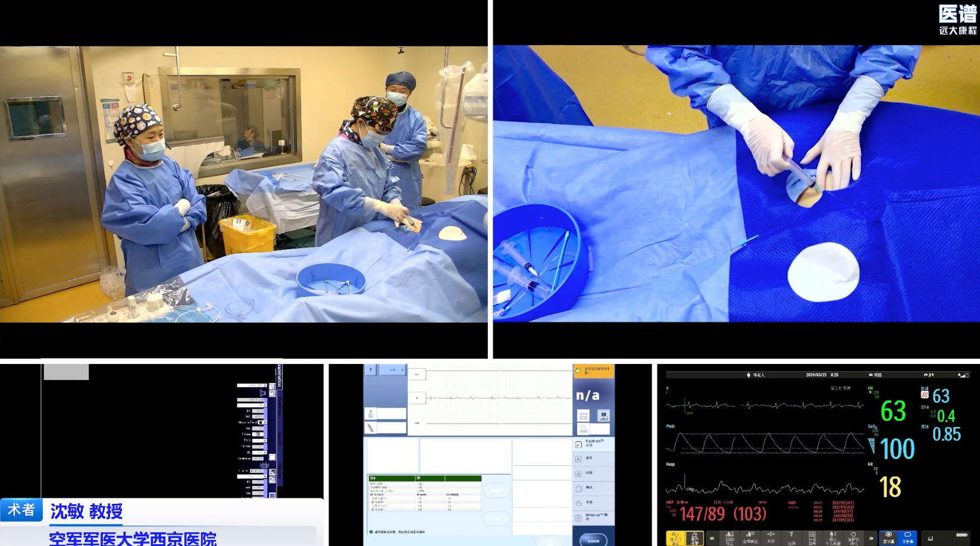
Task: Click the white round button beside the Dose field
Action: click(x=273, y=458)
